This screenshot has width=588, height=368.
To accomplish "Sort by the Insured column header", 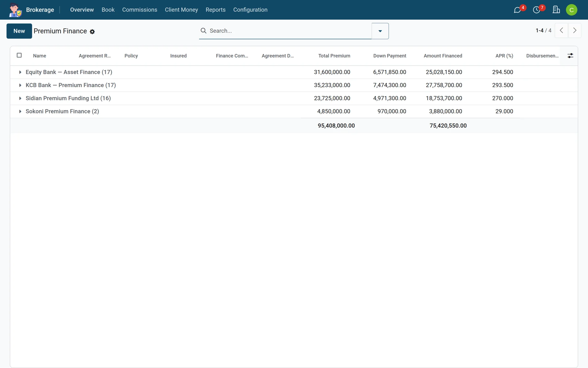I will [x=178, y=56].
